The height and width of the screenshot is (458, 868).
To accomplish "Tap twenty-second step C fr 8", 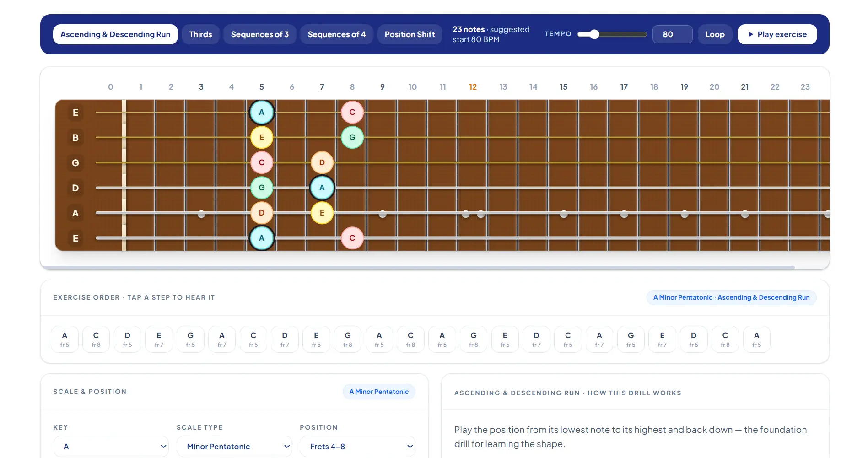I will [x=725, y=339].
